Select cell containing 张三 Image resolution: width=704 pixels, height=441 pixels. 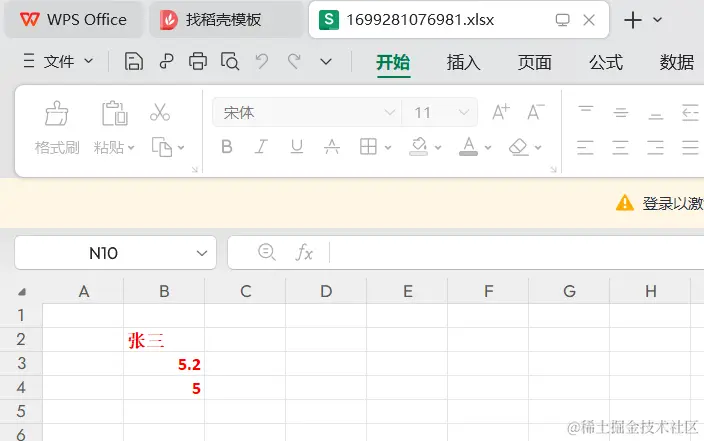click(x=164, y=340)
